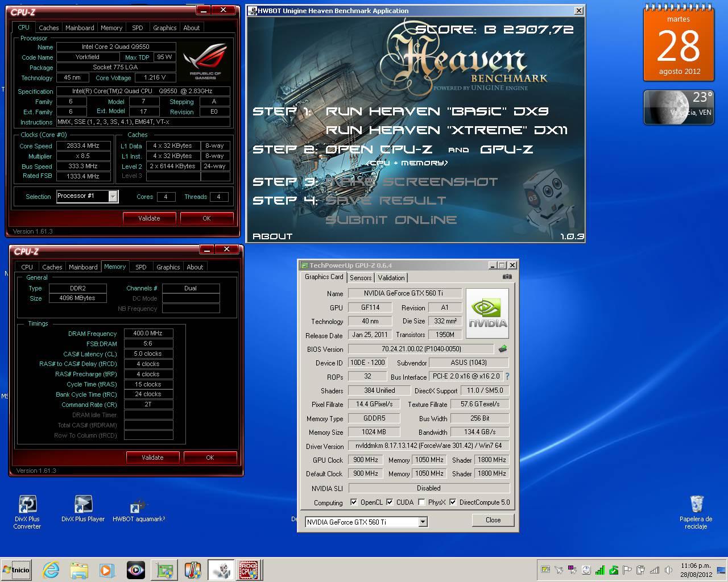Click the Bus Interface question mark icon

click(507, 376)
